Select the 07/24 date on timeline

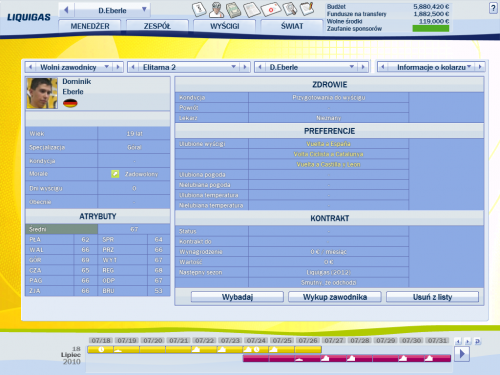click(256, 341)
